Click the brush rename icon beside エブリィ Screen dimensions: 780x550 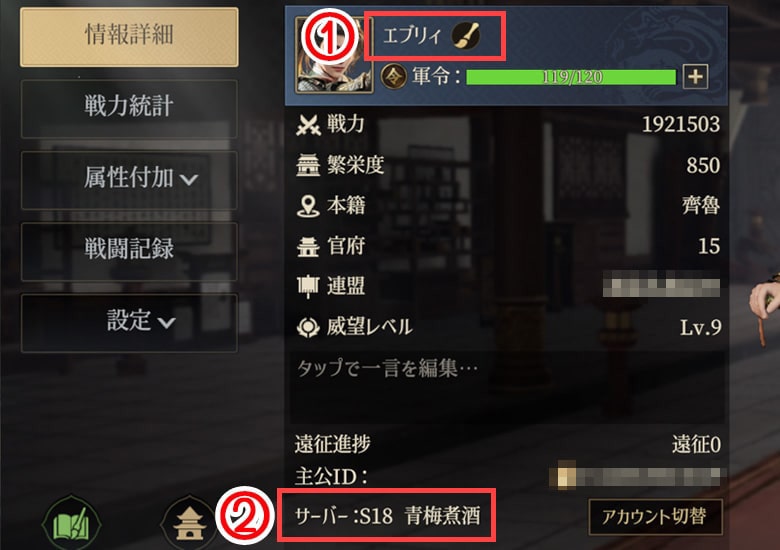(x=466, y=36)
